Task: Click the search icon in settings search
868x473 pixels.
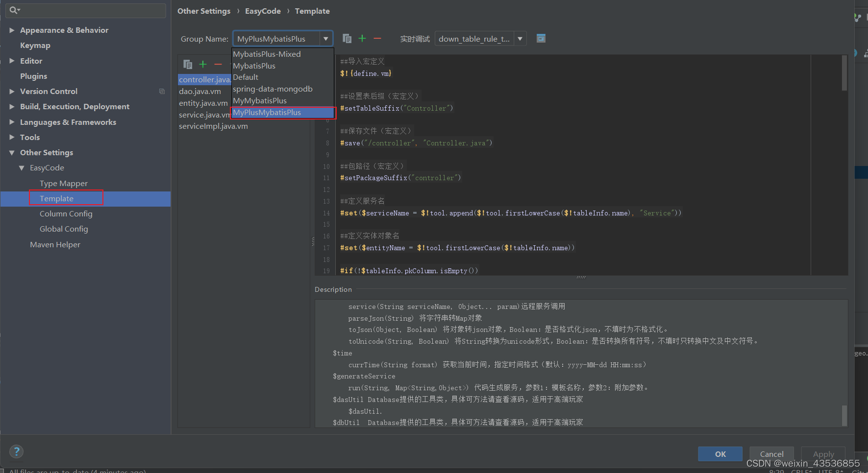Action: coord(14,10)
